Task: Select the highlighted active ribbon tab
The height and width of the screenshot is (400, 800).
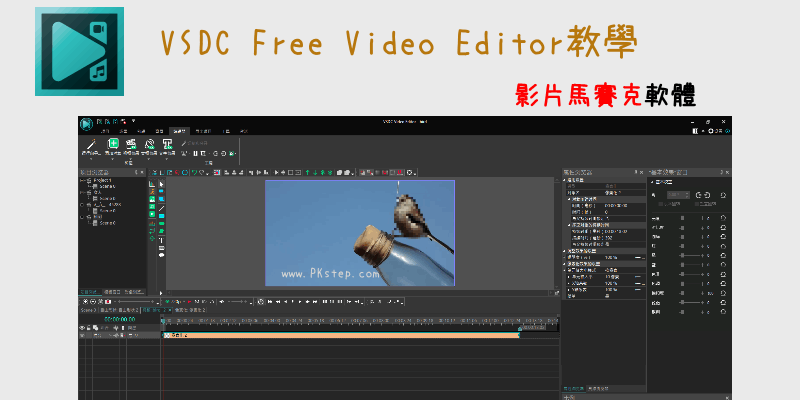Action: click(x=180, y=131)
